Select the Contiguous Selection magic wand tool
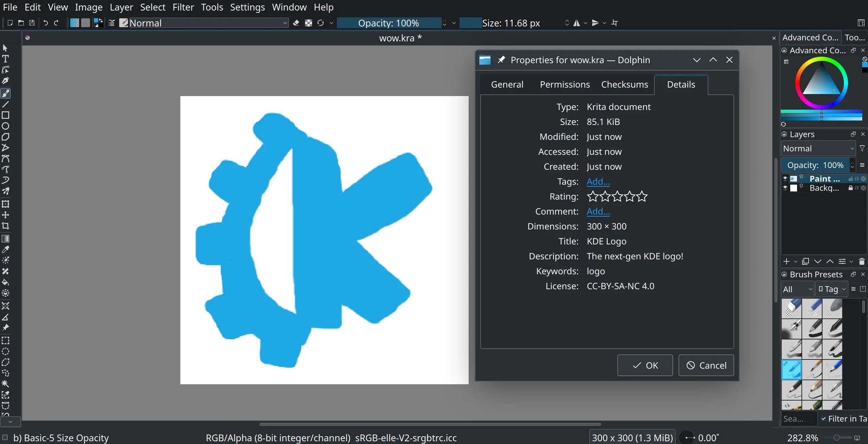868x444 pixels. [5, 384]
